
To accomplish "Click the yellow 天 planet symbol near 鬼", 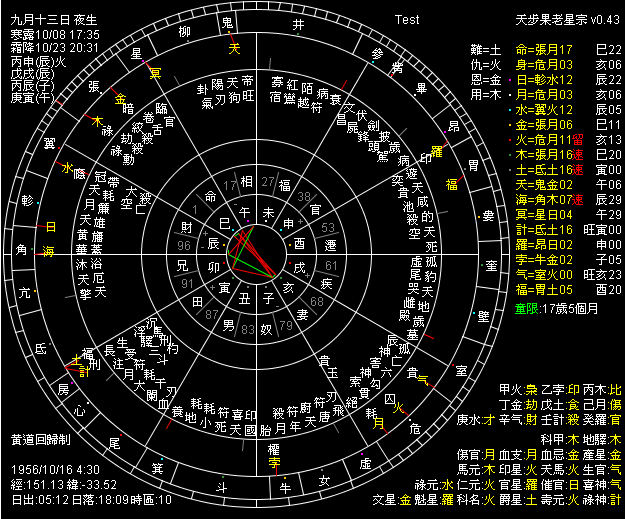I will 235,47.
